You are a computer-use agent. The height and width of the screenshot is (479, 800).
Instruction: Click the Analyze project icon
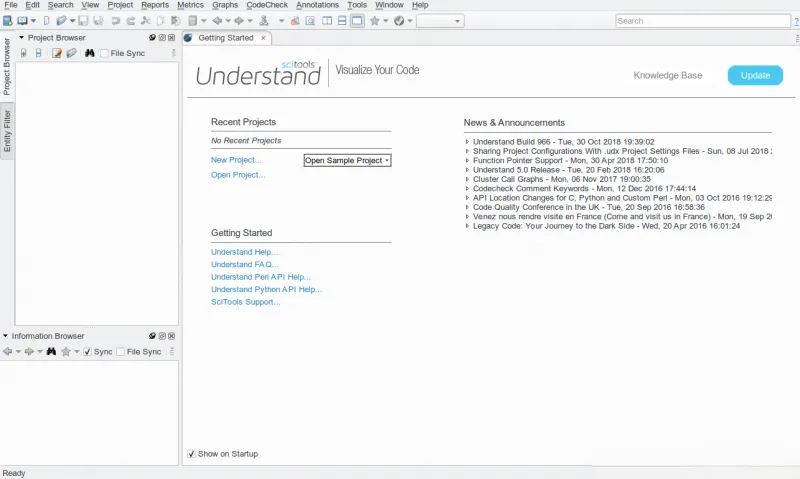tap(264, 21)
